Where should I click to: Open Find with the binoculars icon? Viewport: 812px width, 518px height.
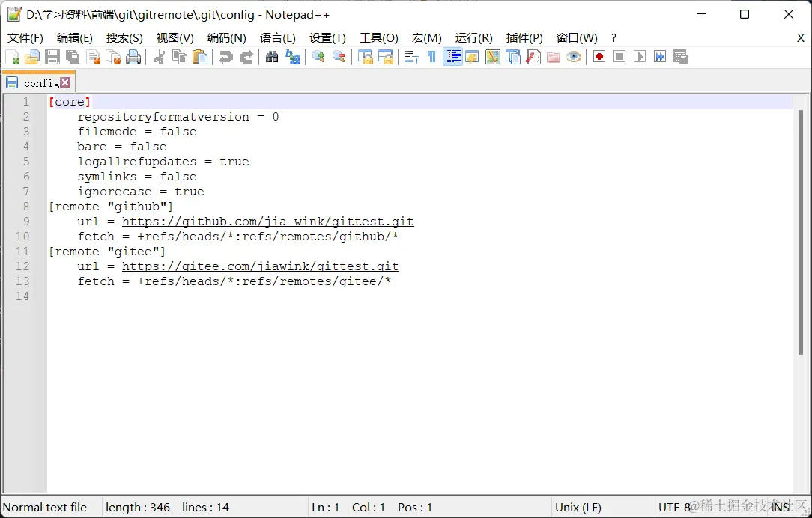[x=272, y=57]
